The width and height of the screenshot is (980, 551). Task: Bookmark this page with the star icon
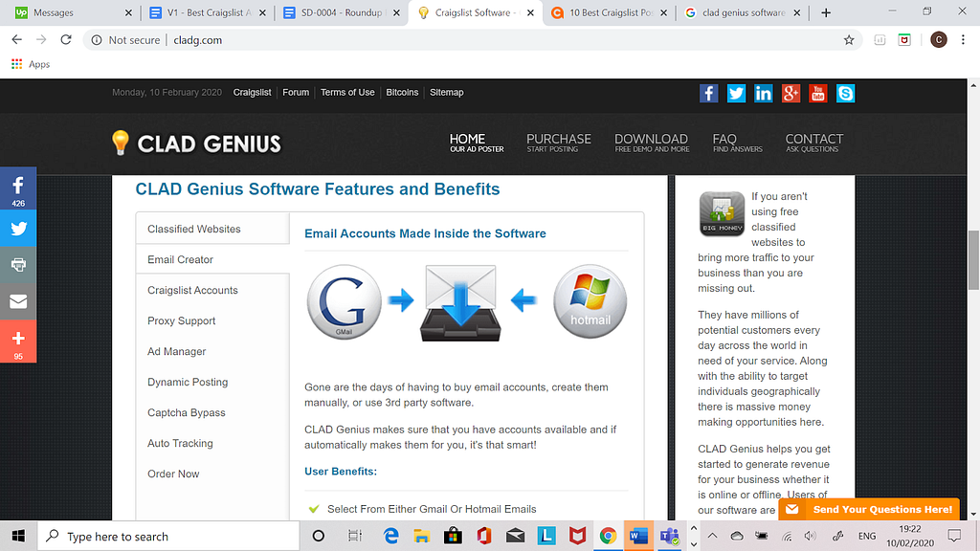click(849, 40)
